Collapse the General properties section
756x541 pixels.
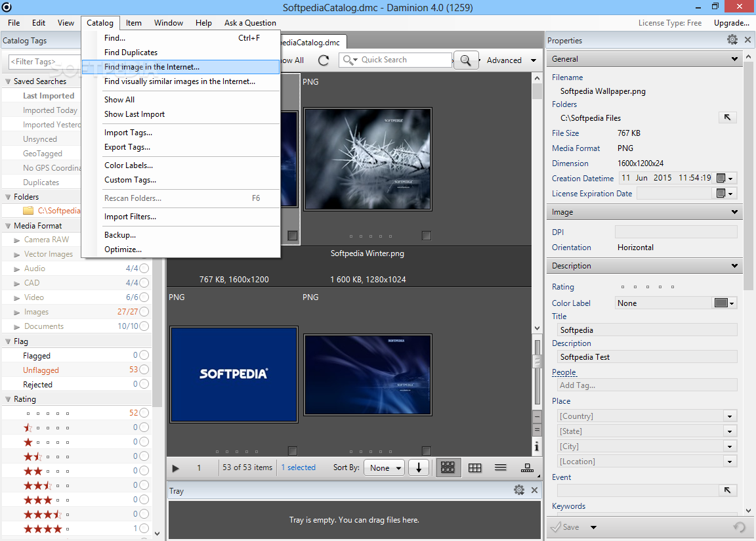(734, 59)
